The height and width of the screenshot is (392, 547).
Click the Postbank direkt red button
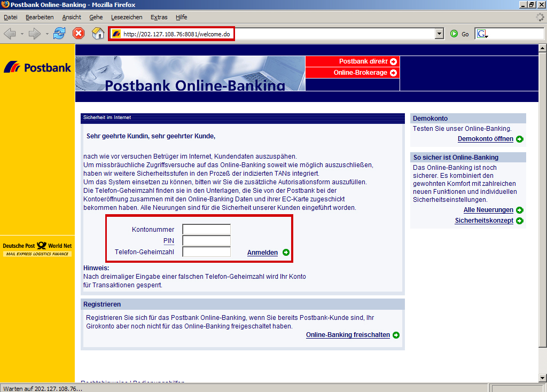[353, 61]
